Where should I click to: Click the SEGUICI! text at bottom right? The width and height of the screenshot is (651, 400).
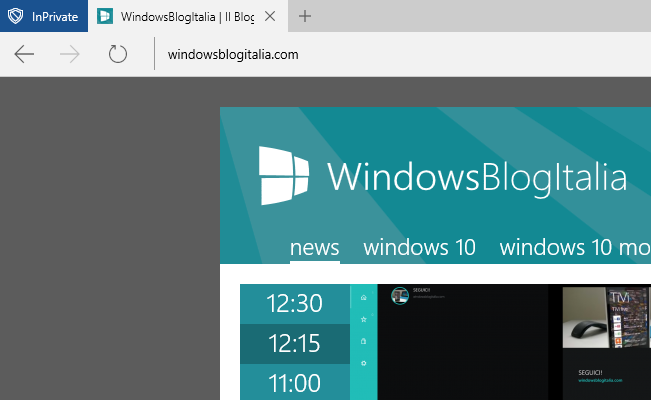pos(590,373)
